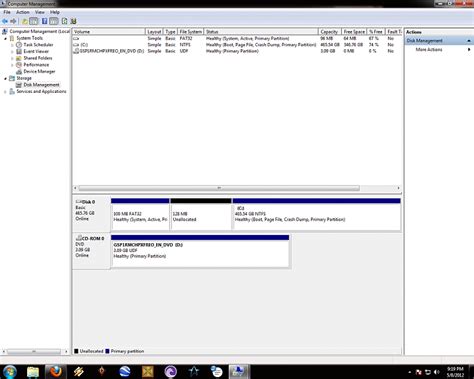Click the CD-ROM 0 label box
Viewport: 474px width, 379px height.
[91, 251]
